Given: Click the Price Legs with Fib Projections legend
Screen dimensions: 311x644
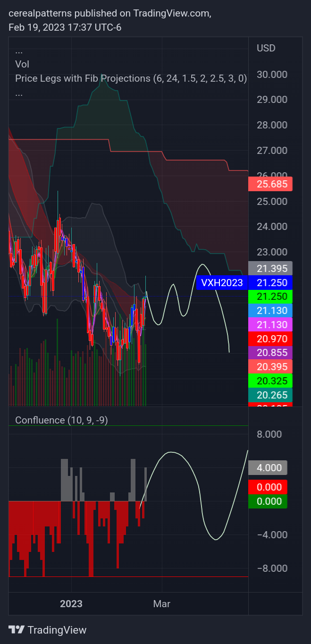Looking at the screenshot, I should click(x=131, y=79).
